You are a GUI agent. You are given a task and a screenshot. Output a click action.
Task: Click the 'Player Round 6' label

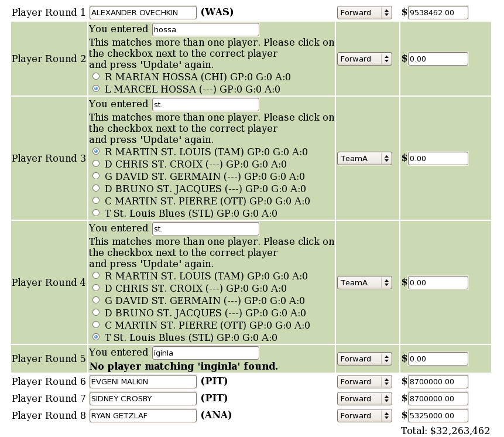coord(49,382)
